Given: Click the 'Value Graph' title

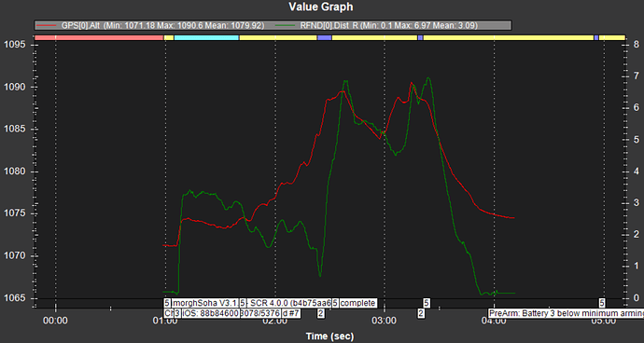Looking at the screenshot, I should pos(321,7).
